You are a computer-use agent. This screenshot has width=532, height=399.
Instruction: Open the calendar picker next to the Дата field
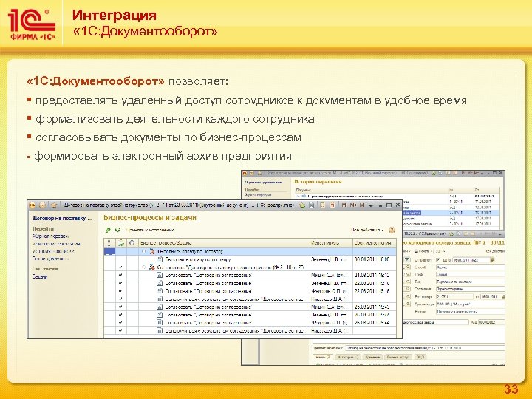[492, 260]
